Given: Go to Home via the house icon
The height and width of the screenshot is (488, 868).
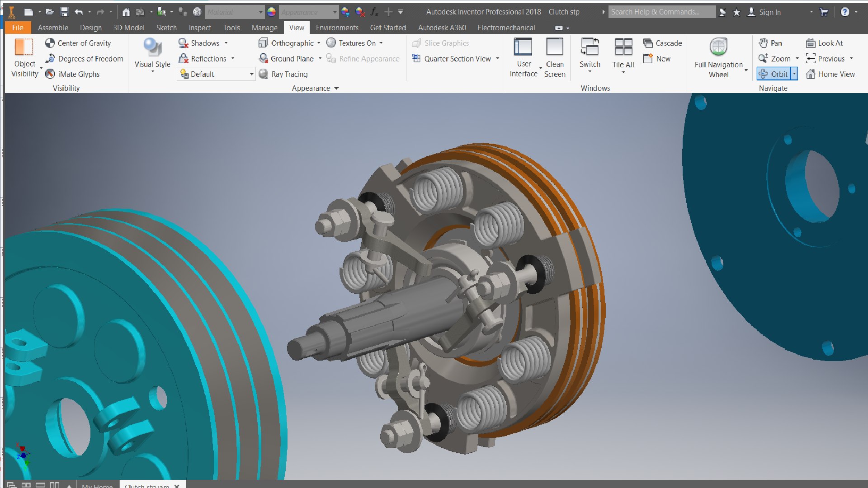Looking at the screenshot, I should (126, 12).
